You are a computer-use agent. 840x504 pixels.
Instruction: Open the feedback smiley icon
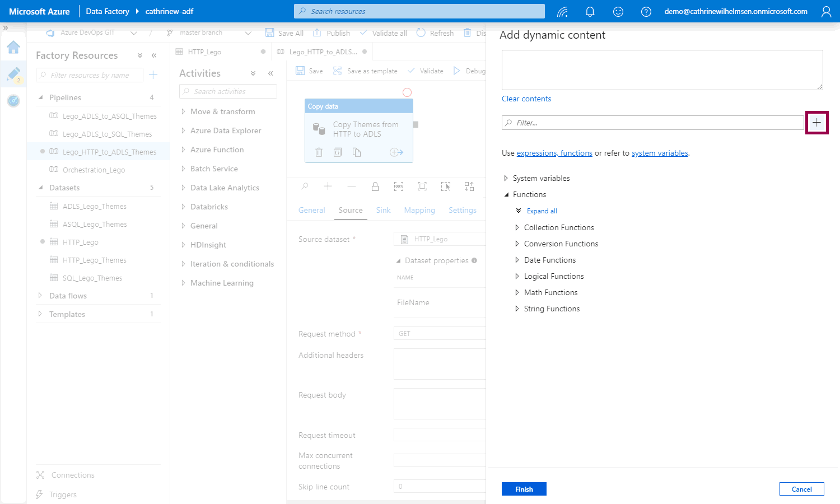618,12
